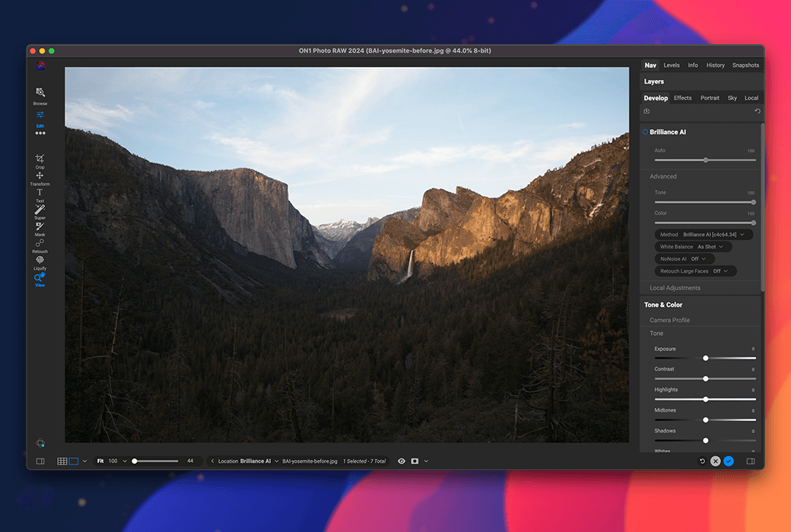
Task: Select the Text tool
Action: pos(40,195)
